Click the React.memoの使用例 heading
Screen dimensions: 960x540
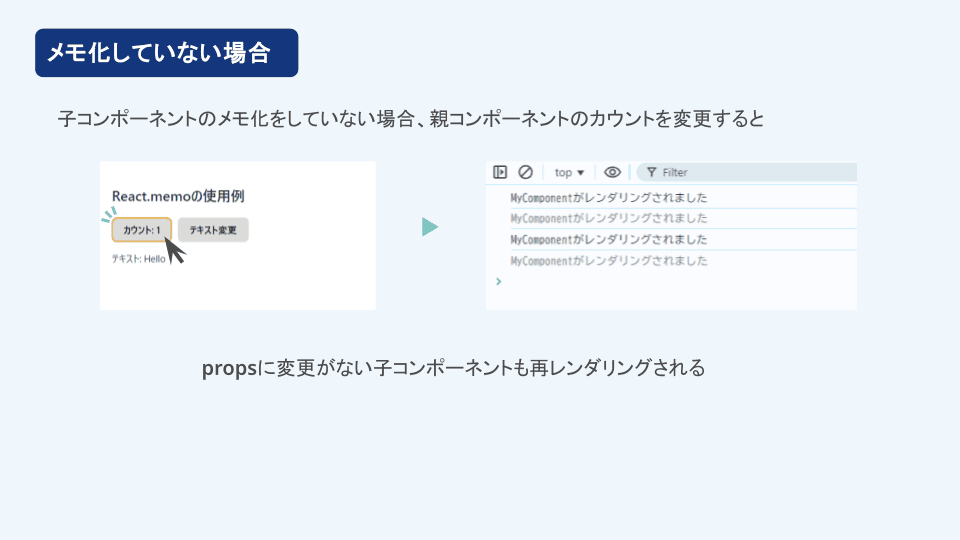coord(178,196)
